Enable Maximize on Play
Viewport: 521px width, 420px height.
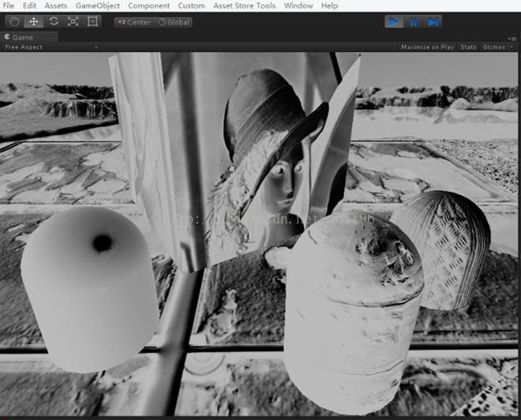427,47
